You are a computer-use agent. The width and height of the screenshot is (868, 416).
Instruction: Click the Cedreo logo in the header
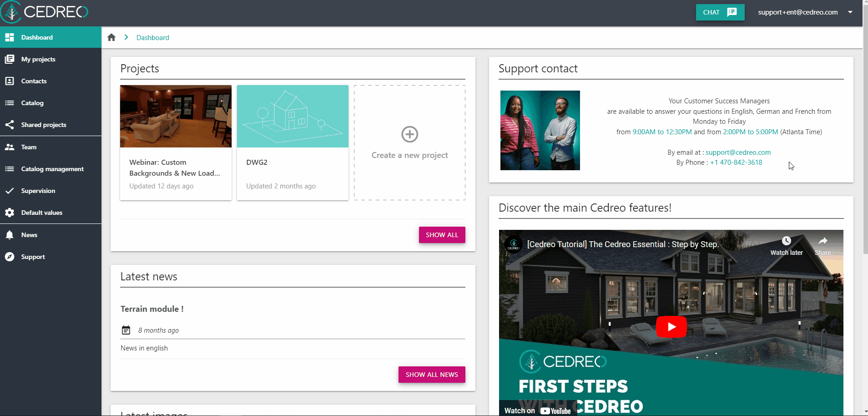pyautogui.click(x=45, y=12)
